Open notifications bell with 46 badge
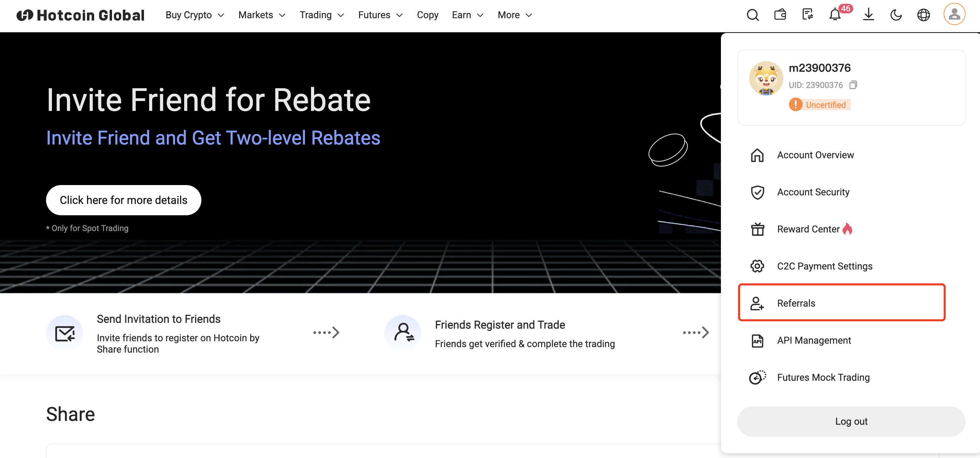980x458 pixels. point(835,14)
